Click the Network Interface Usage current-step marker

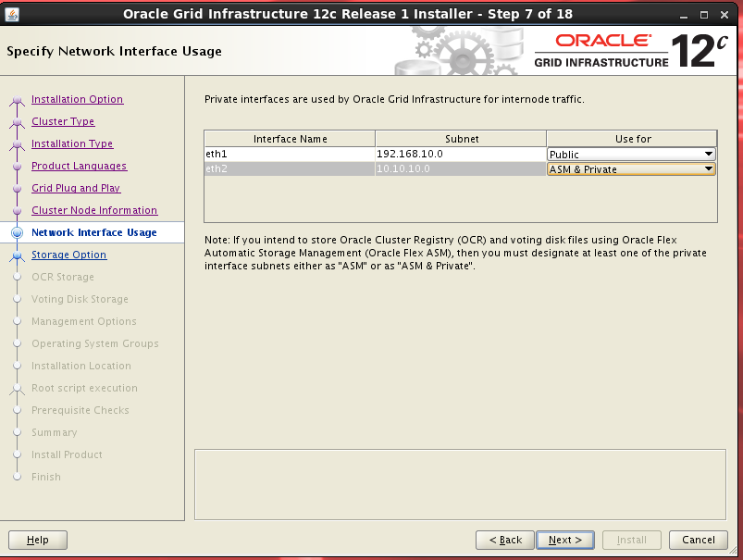pos(17,232)
